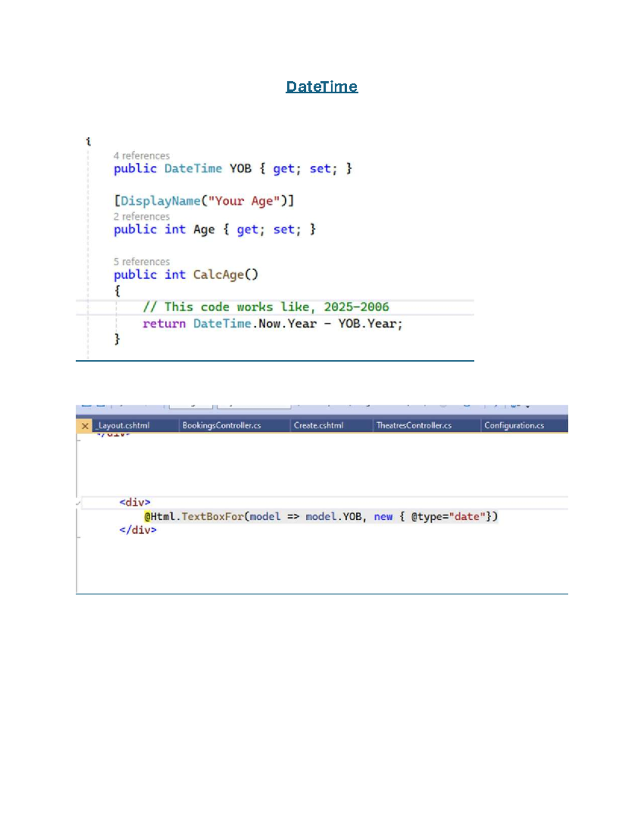Screen dimensions: 644x834
Task: Select the Create.cshtml tab
Action: pos(318,425)
